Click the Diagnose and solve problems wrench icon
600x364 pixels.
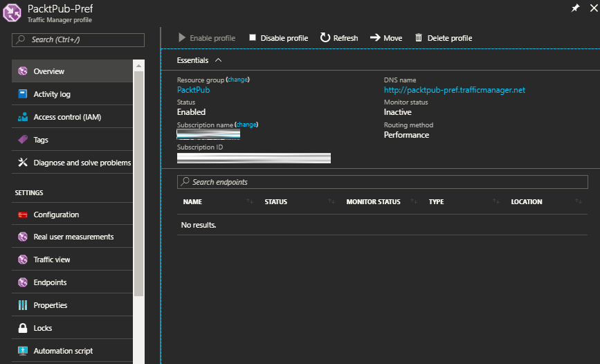[x=23, y=163]
